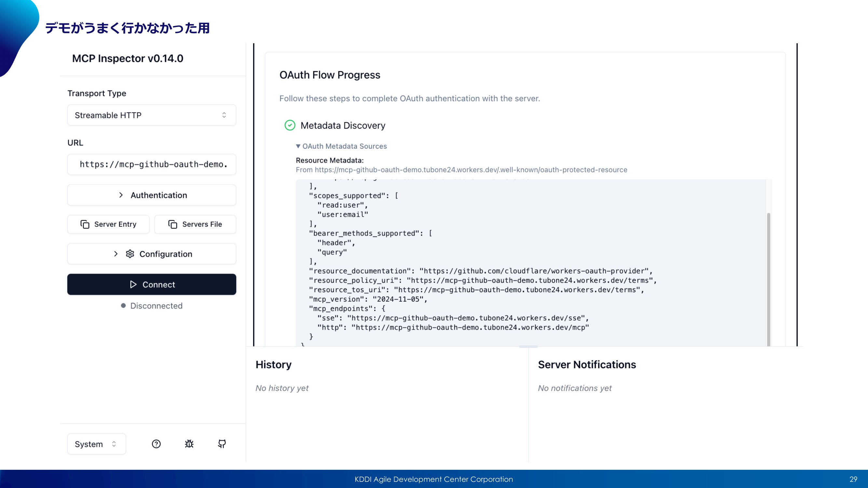Click the URL input field
This screenshot has width=868, height=488.
(152, 164)
